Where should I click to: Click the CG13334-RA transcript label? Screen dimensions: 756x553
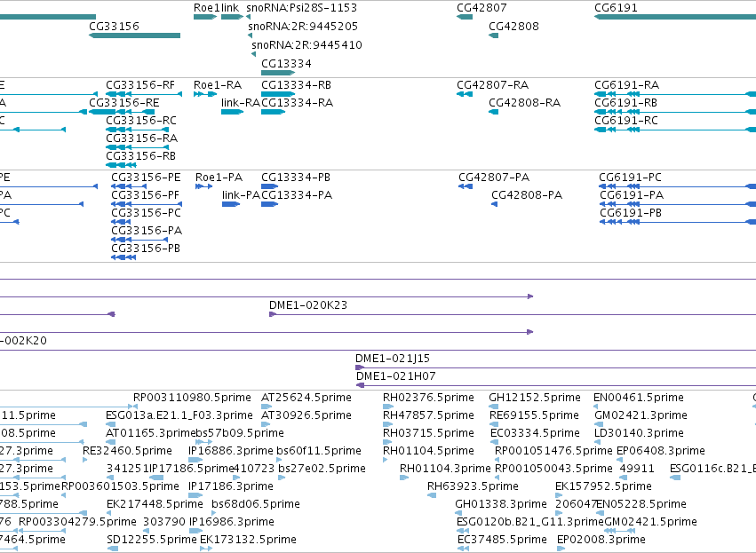click(297, 103)
